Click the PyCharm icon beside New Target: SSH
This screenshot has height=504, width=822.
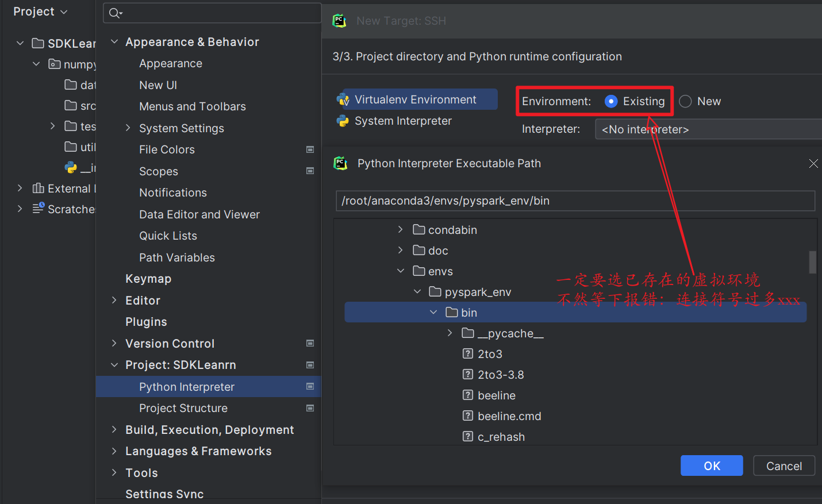(339, 21)
